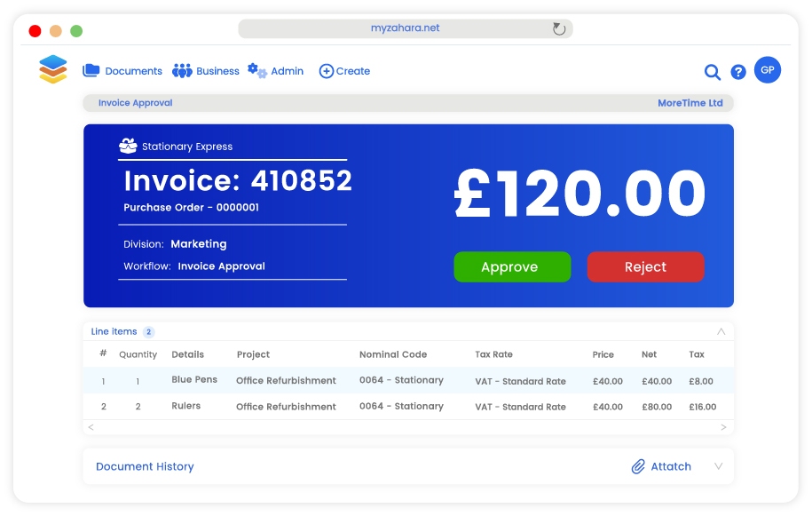The image size is (812, 516).
Task: Open search with the magnifier icon
Action: (x=713, y=72)
